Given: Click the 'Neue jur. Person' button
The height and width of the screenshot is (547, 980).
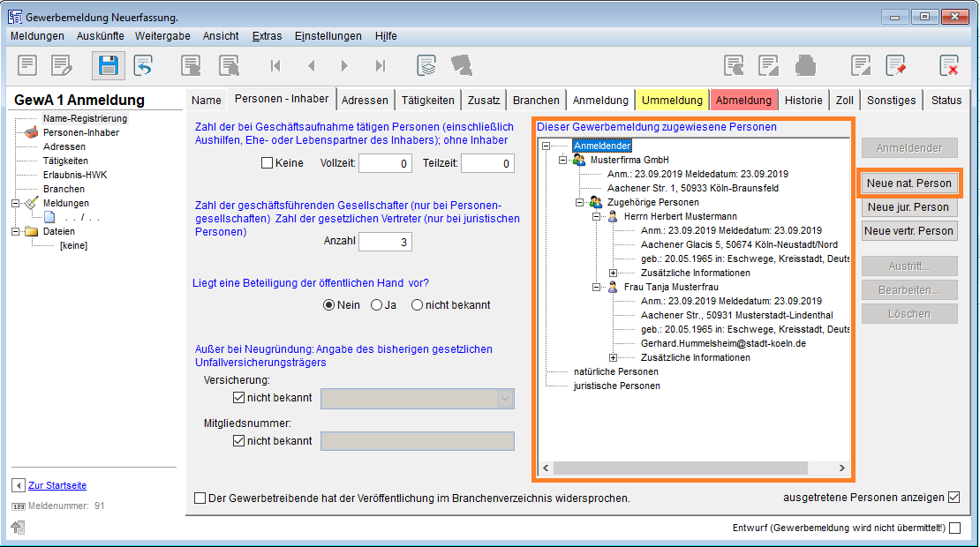Looking at the screenshot, I should coord(909,207).
